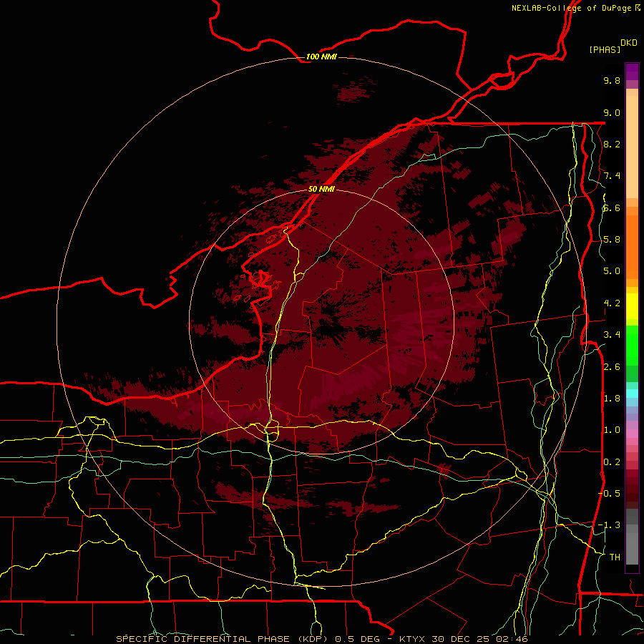644x644 pixels.
Task: Click the 6.6 value on the color scale
Action: point(612,208)
